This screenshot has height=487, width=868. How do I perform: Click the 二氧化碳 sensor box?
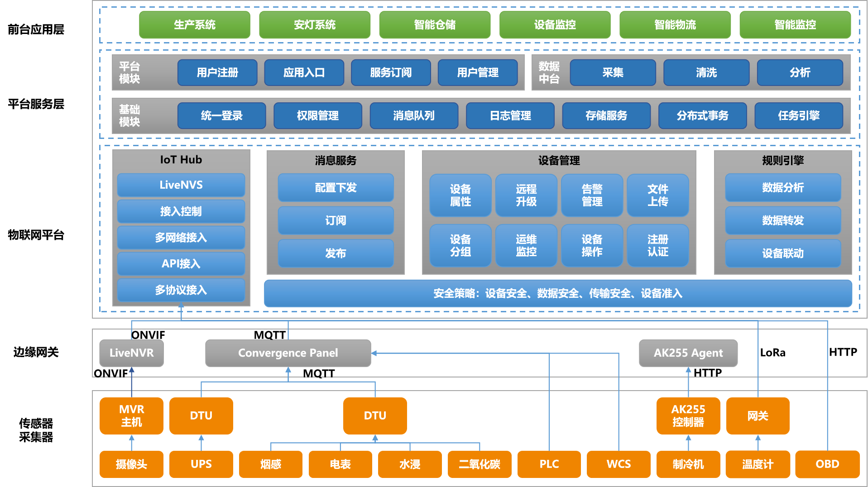coord(479,464)
